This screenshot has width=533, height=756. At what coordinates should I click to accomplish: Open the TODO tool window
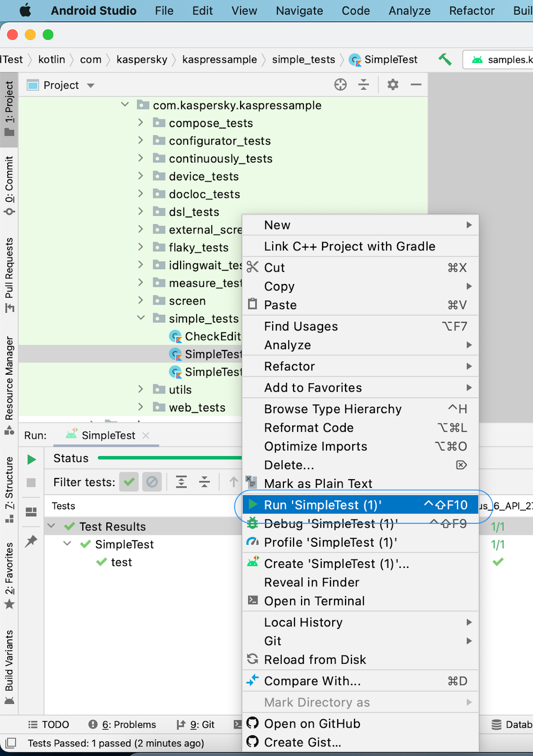(49, 724)
